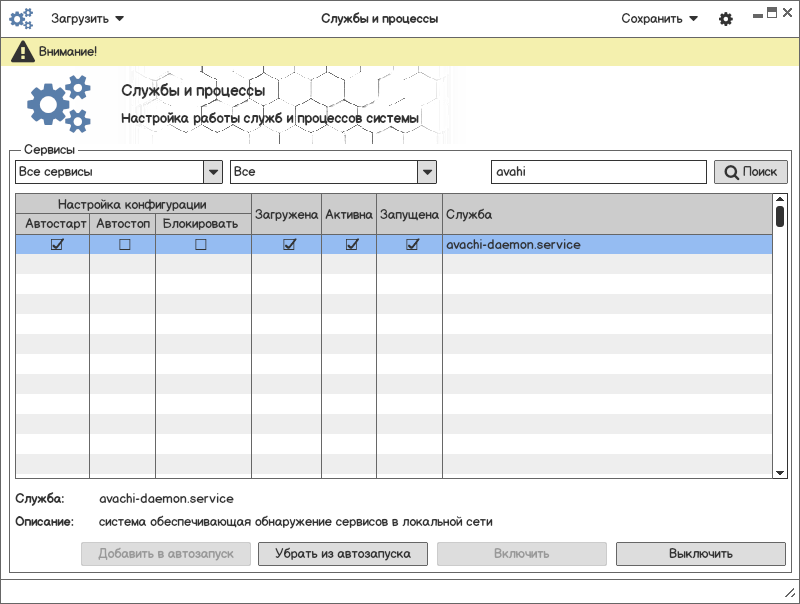Image resolution: width=800 pixels, height=604 pixels.
Task: Enable Автостоп checkbox for avachi-daemon.service
Action: pos(124,245)
